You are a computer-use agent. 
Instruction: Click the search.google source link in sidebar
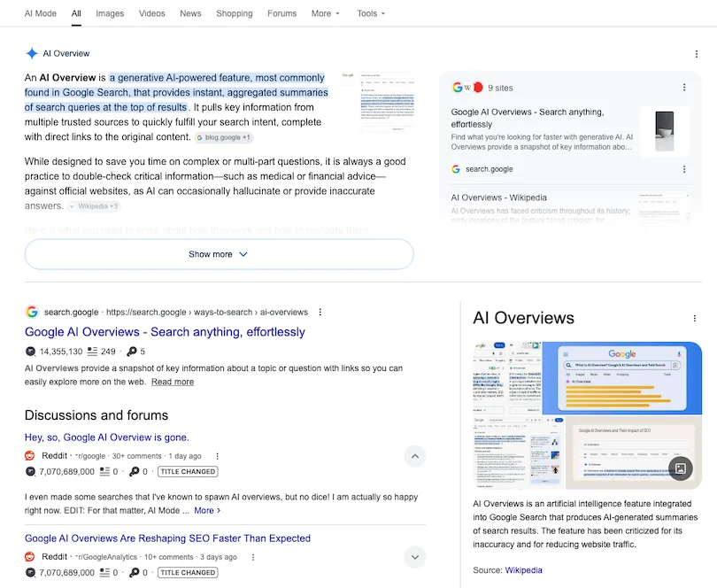tap(489, 169)
